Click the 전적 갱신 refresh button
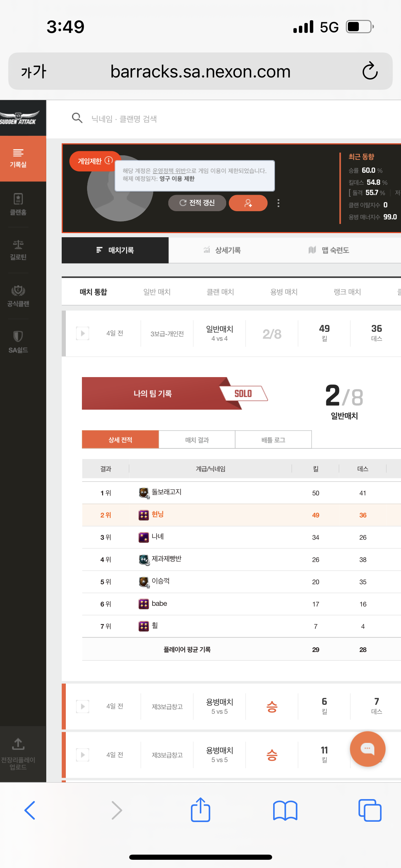This screenshot has height=868, width=401. (197, 203)
